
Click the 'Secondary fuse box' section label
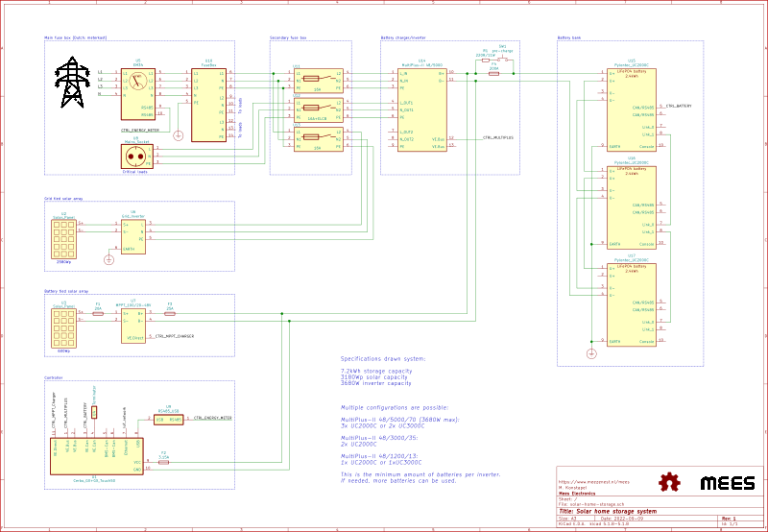289,37
